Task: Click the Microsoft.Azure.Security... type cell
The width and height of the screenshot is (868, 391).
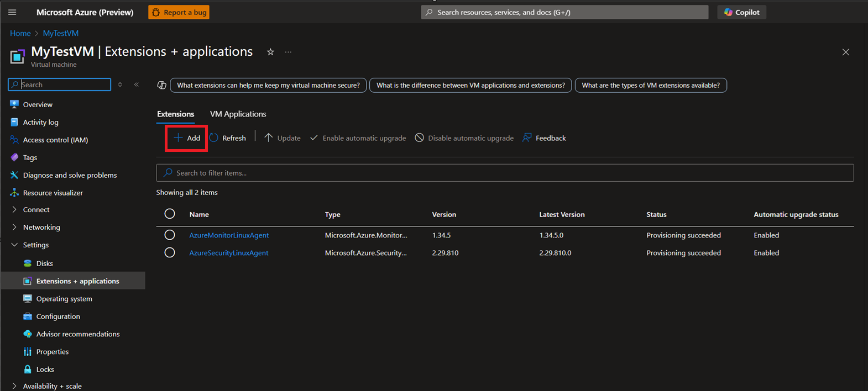Action: [366, 253]
